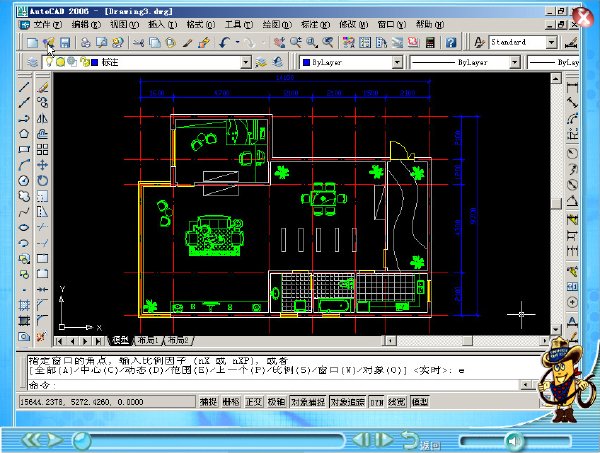This screenshot has height=453, width=600.
Task: Click the tutorial playback progress slider knob
Action: pos(82,441)
